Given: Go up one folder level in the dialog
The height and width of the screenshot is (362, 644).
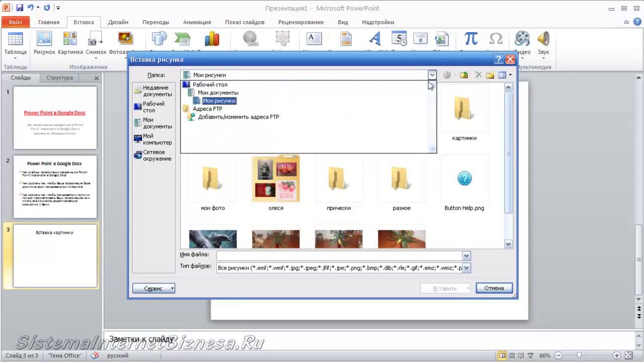Looking at the screenshot, I should [464, 75].
